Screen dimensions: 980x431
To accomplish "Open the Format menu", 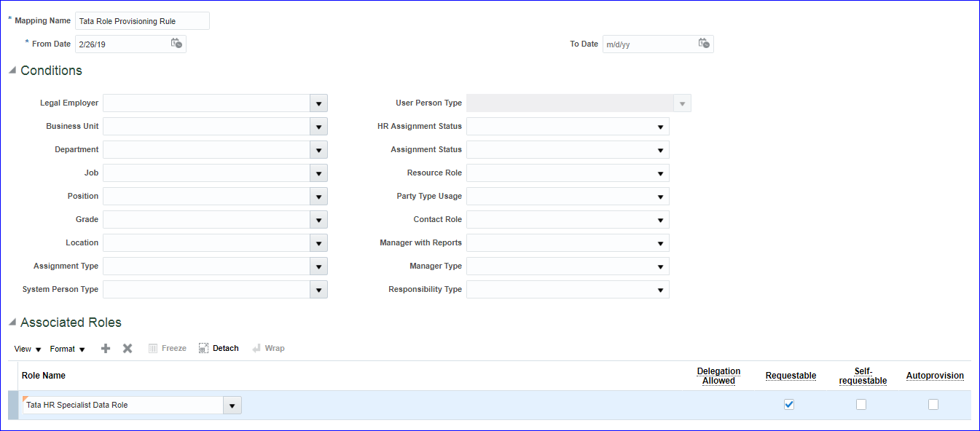I will point(67,349).
